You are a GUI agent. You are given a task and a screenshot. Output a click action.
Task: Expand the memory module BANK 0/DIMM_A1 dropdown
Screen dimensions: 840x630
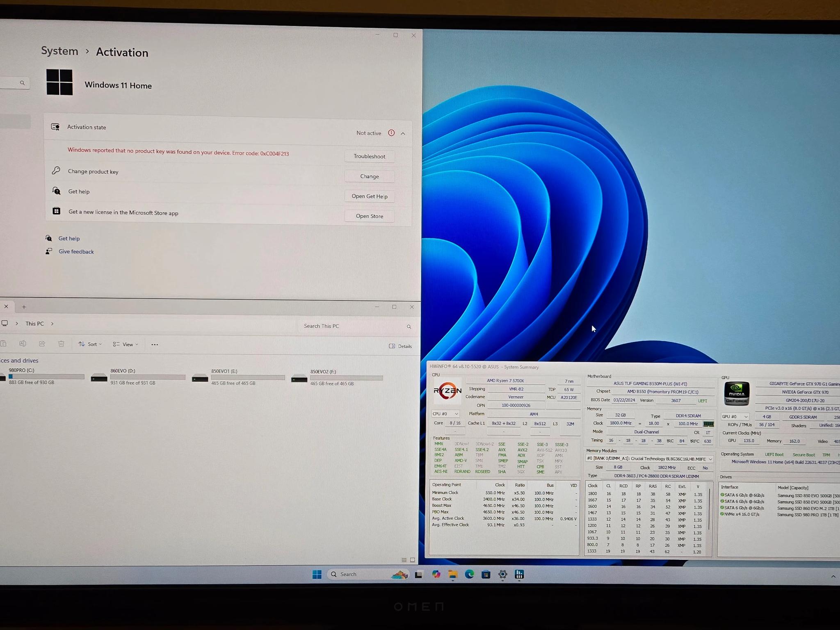pyautogui.click(x=650, y=459)
